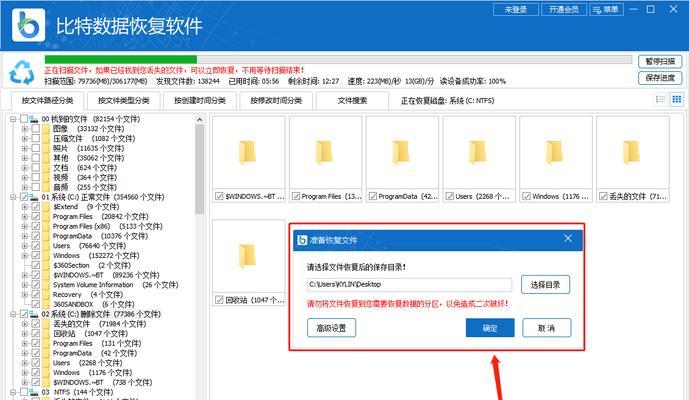Open the Program Files folder thumbnail
This screenshot has height=400, width=689.
(x=326, y=153)
